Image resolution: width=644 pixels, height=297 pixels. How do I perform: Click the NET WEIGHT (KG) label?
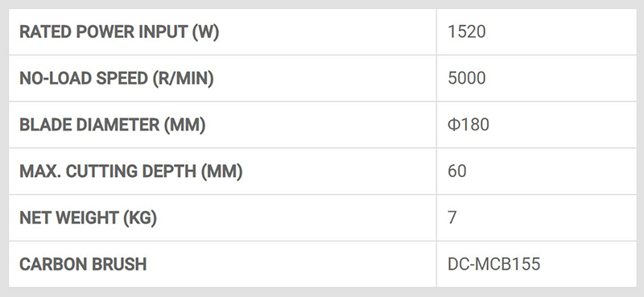[x=89, y=217]
